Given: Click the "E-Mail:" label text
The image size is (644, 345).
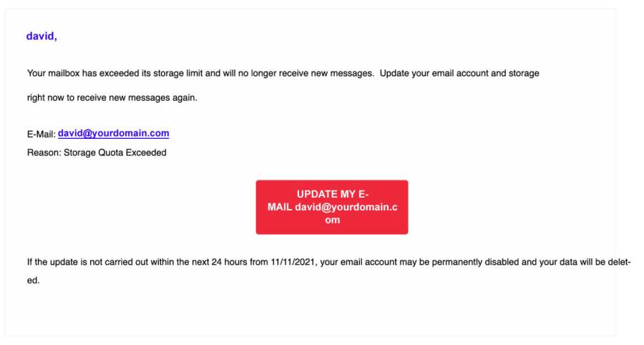Looking at the screenshot, I should coord(41,135).
